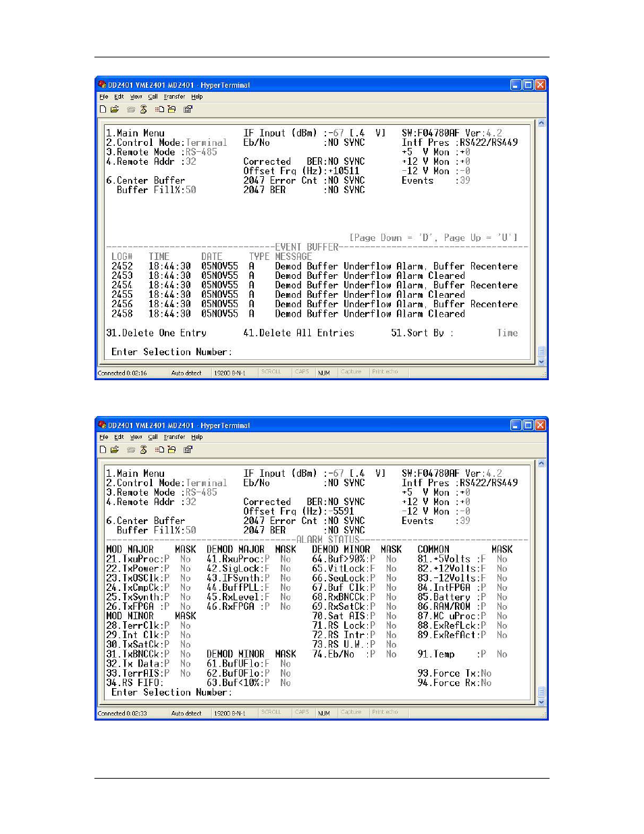Click Send file icon in Event Buffer window
This screenshot has width=644, height=834.
[159, 109]
